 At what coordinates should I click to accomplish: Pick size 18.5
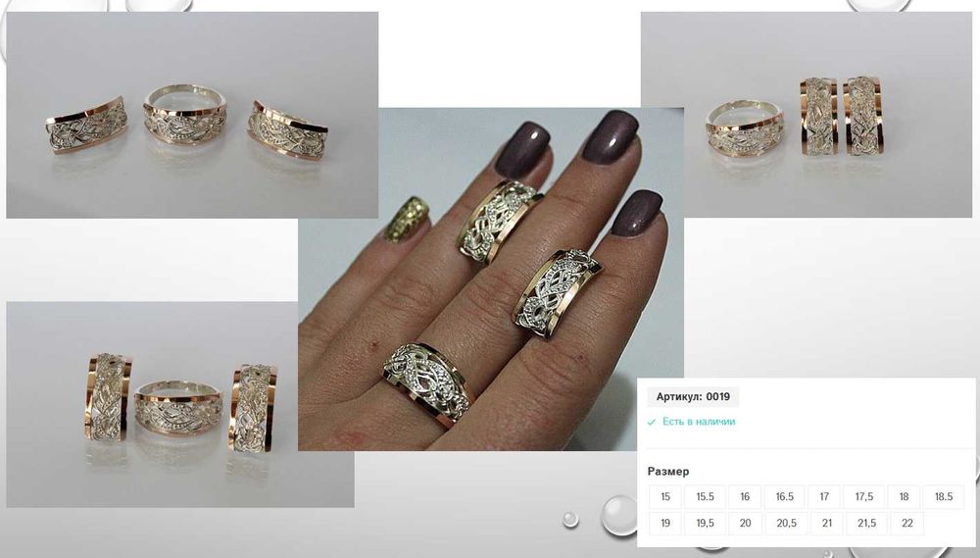click(x=944, y=496)
